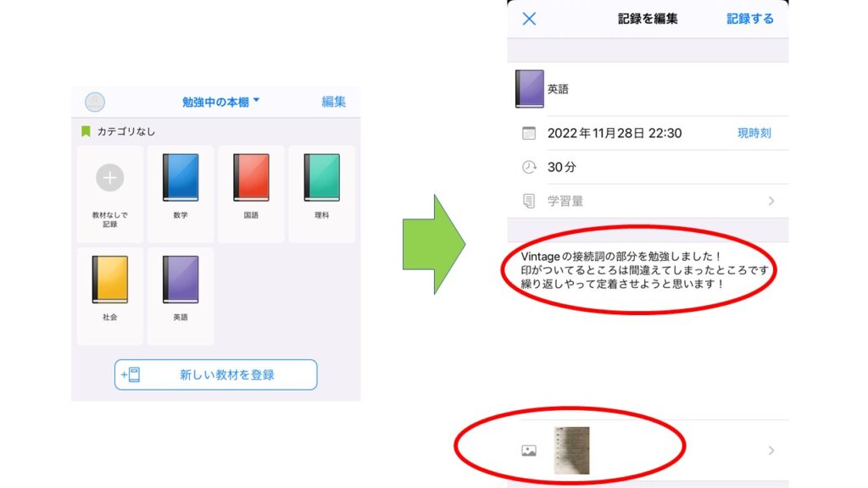
Task: Tap 記録する to save the record
Action: point(750,19)
